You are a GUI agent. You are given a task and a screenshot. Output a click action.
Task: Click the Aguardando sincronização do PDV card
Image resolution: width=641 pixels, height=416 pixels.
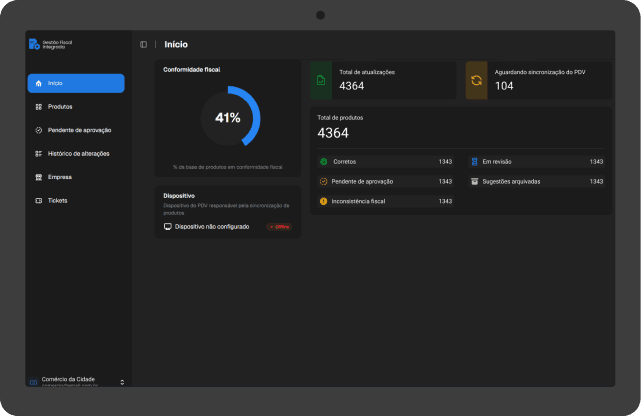[539, 81]
